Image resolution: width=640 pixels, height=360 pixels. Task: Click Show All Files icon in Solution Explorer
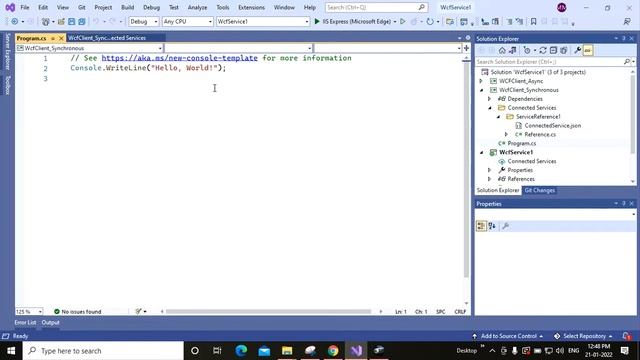click(564, 50)
